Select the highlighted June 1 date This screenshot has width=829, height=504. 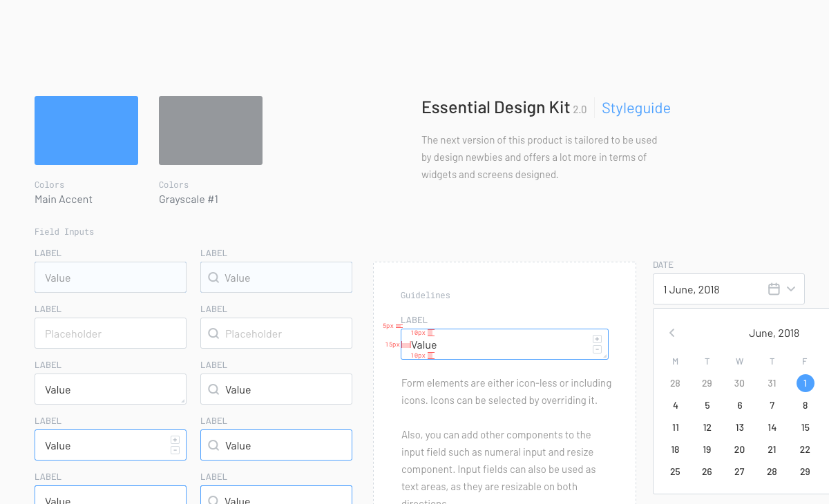point(805,383)
